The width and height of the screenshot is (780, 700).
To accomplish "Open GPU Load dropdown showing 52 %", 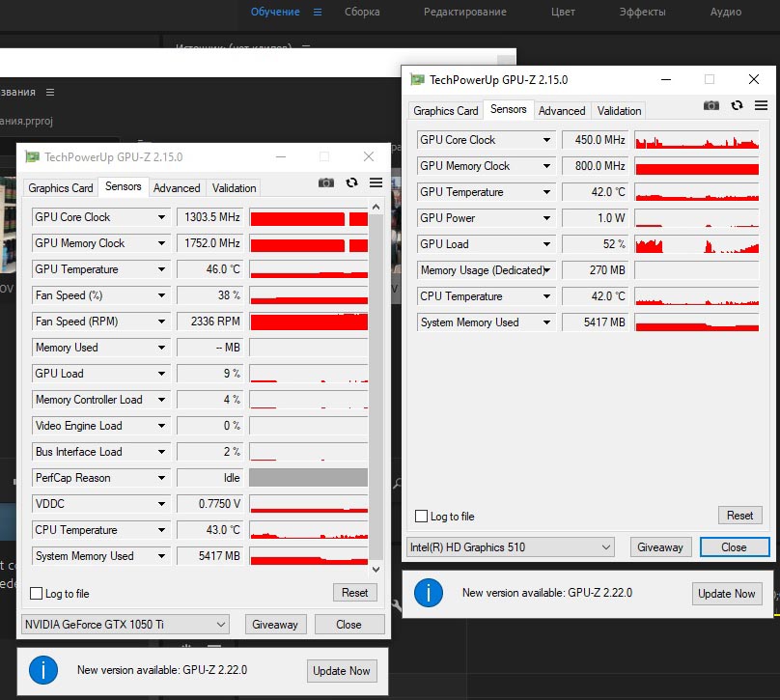I will [x=546, y=244].
